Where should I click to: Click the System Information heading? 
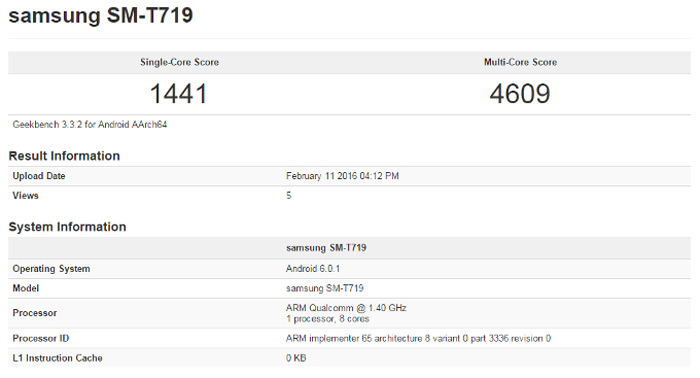click(x=67, y=227)
